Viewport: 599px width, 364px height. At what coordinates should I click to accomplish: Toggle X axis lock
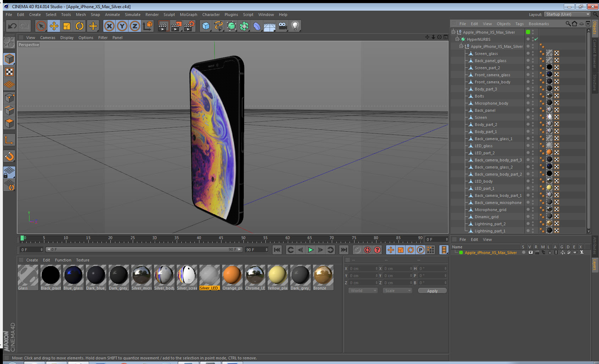(109, 26)
